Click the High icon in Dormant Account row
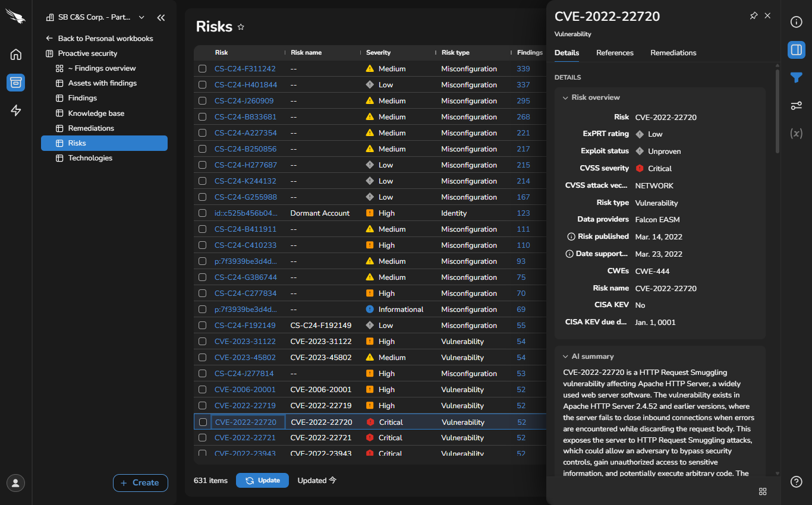Screen dimensions: 812x505 [x=370, y=213]
